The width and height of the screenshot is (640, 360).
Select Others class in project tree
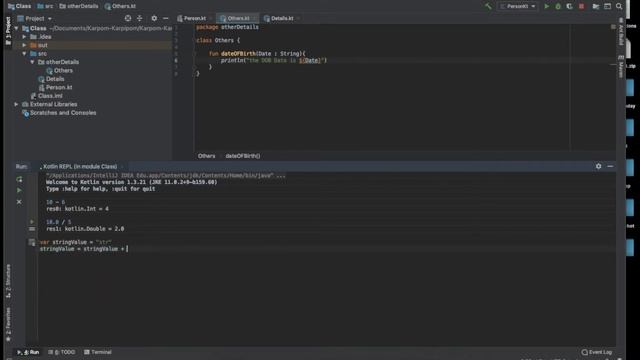[60, 71]
